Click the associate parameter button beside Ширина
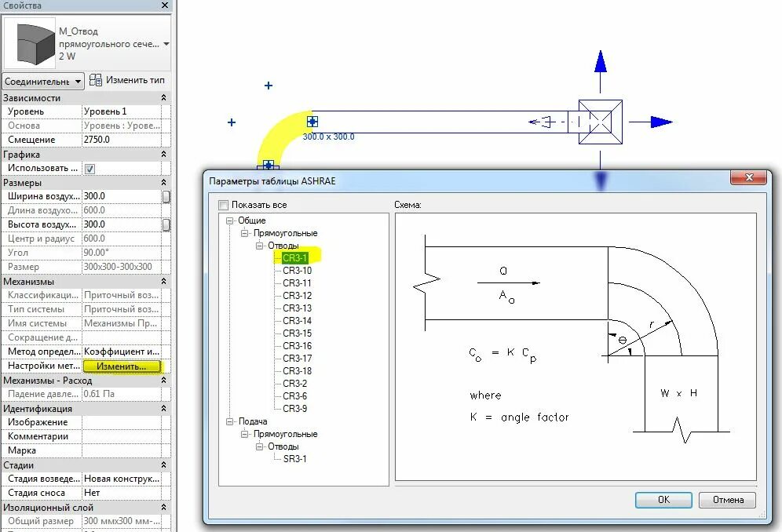This screenshot has height=532, width=782. click(x=166, y=196)
